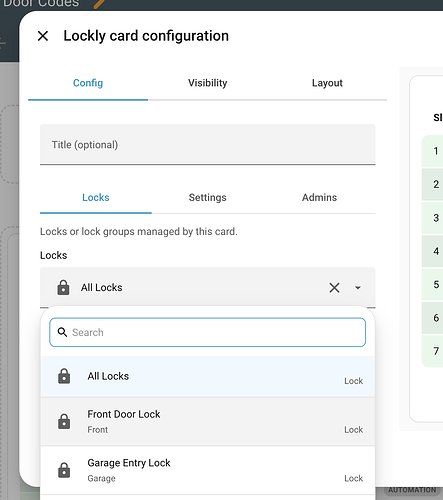Select slot 3 row in preview

[433, 218]
